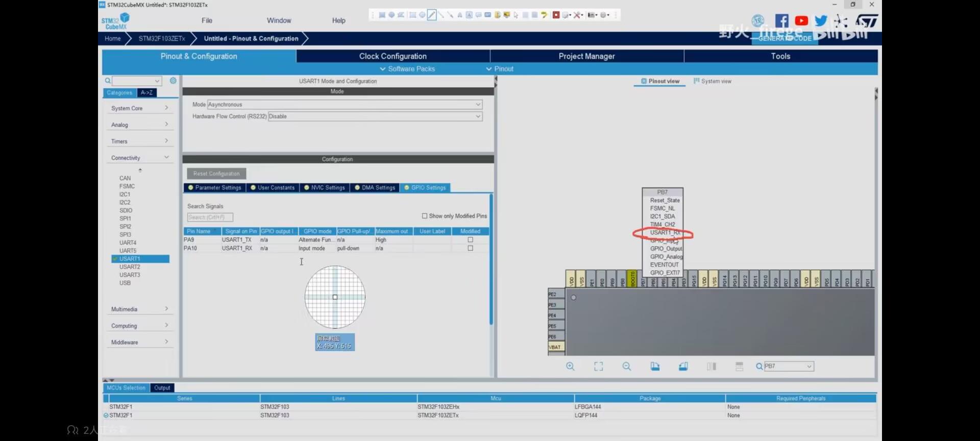Open the DMA Settings tab
The width and height of the screenshot is (980, 441).
point(375,188)
